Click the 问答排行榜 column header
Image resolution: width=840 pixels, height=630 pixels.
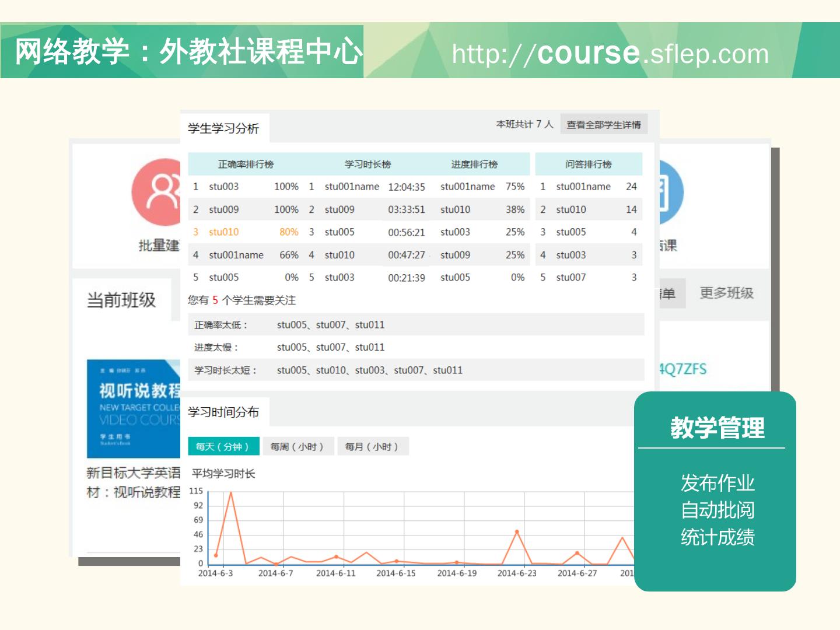click(x=588, y=164)
